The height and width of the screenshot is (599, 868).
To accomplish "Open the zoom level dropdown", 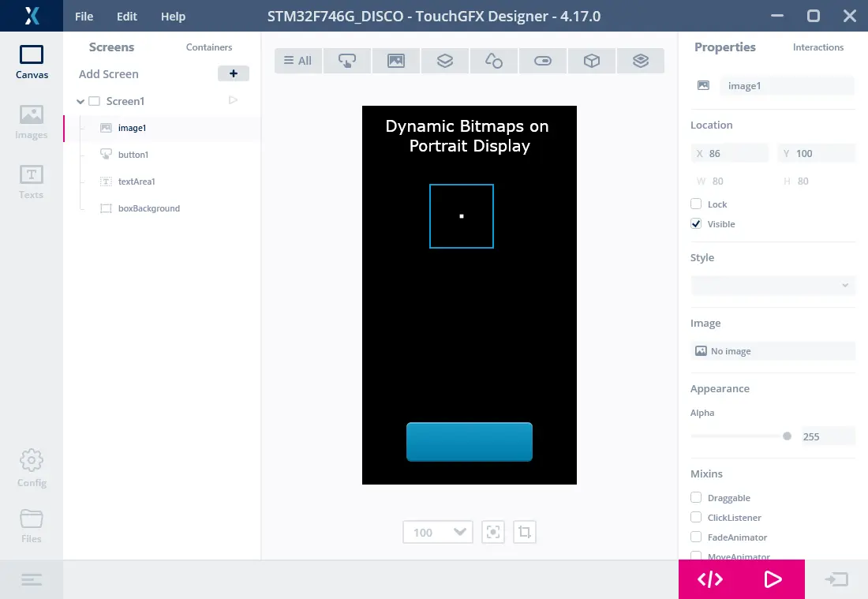I will tap(438, 532).
